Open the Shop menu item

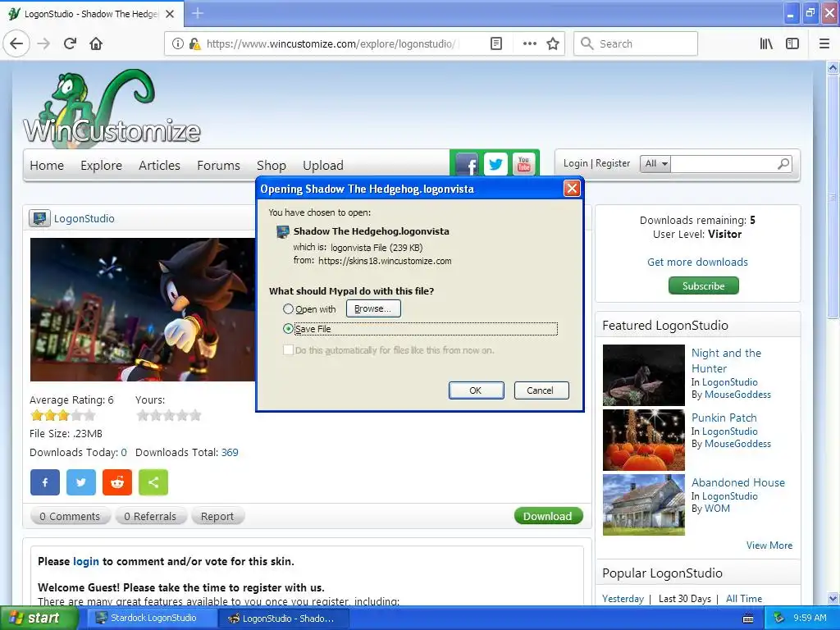tap(271, 166)
